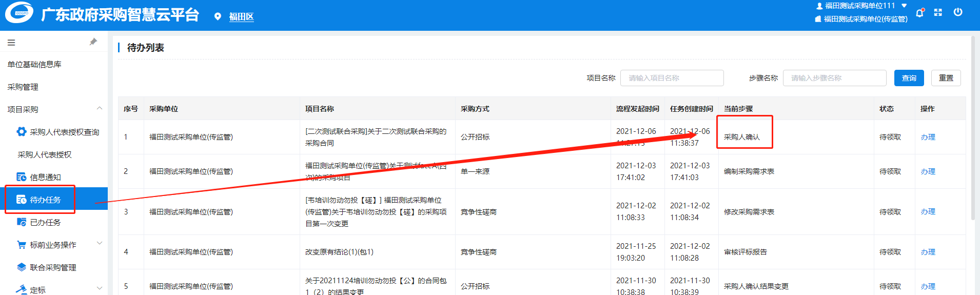Click the shopping cart icon for 标前业务操作
980x295 pixels.
(22, 245)
